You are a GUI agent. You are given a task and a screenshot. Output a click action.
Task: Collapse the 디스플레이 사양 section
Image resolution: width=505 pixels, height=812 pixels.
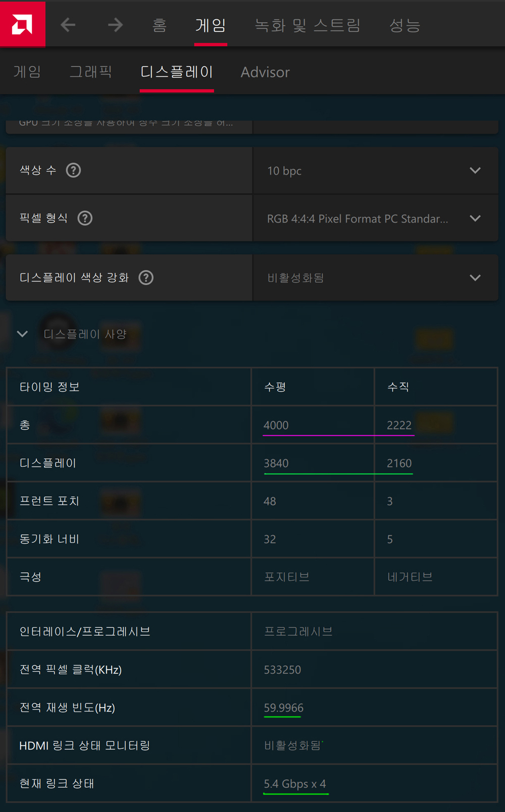(x=22, y=334)
